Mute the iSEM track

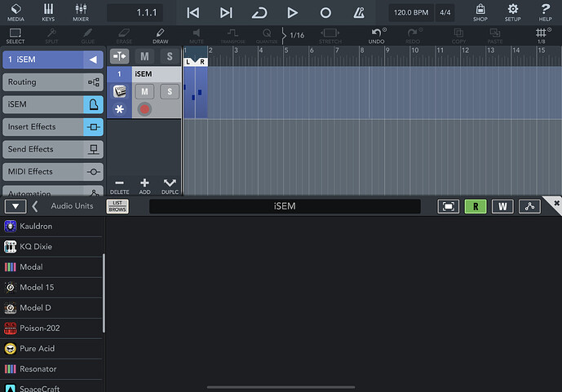(x=144, y=91)
